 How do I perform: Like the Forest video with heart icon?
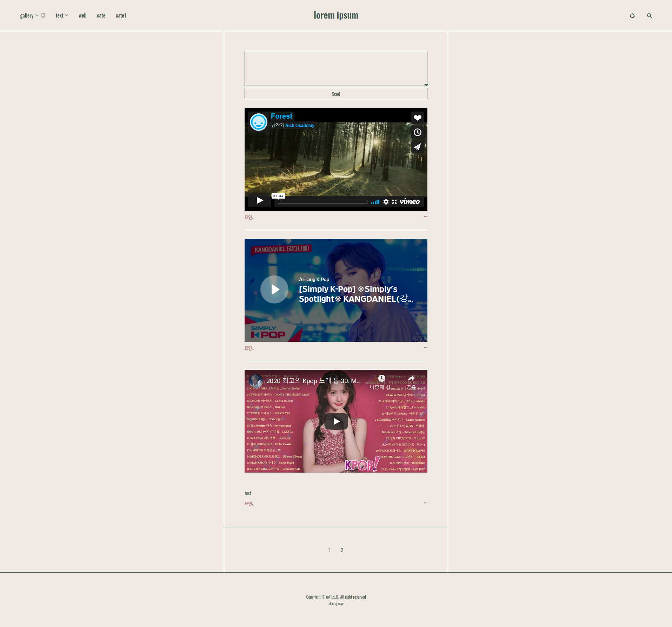(417, 118)
